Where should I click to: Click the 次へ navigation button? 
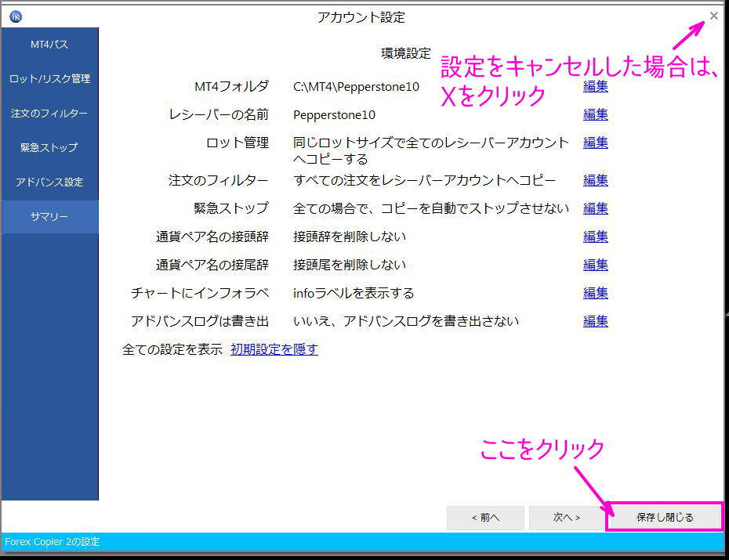pos(566,518)
